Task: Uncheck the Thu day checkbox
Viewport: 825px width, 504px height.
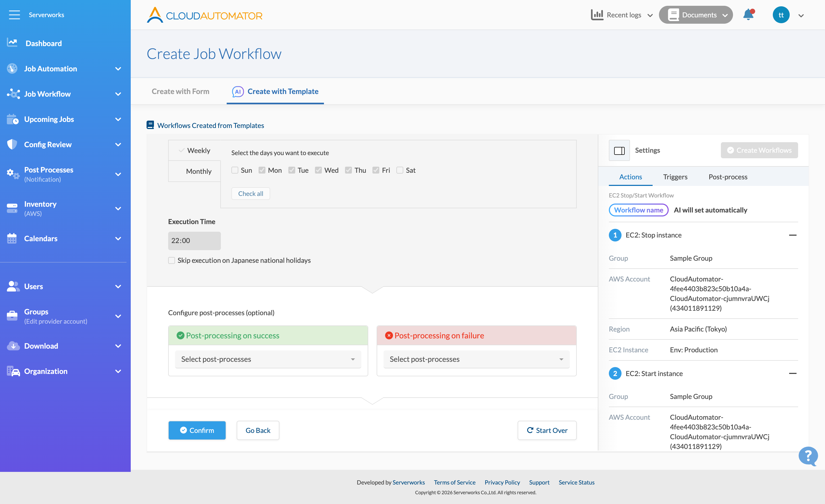Action: pos(348,170)
